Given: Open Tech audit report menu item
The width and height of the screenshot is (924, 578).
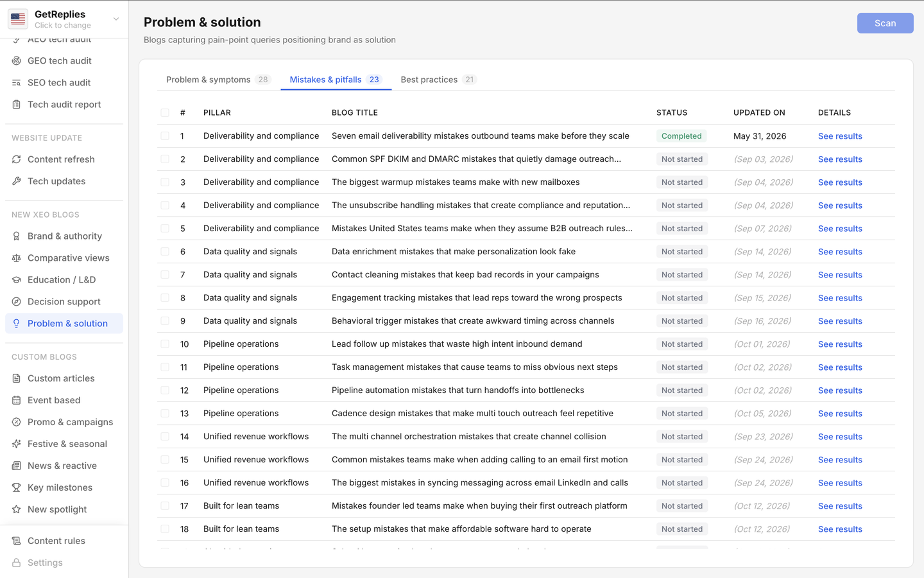Looking at the screenshot, I should [x=64, y=104].
